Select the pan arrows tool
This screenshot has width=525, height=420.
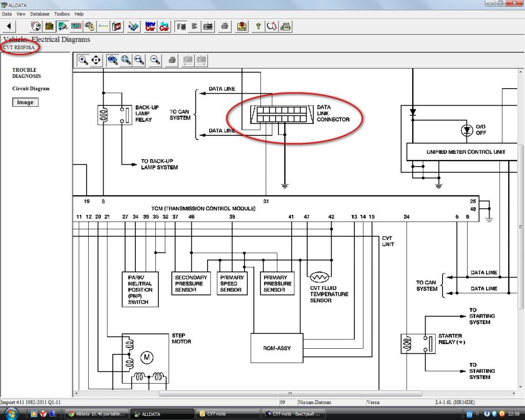[x=96, y=60]
